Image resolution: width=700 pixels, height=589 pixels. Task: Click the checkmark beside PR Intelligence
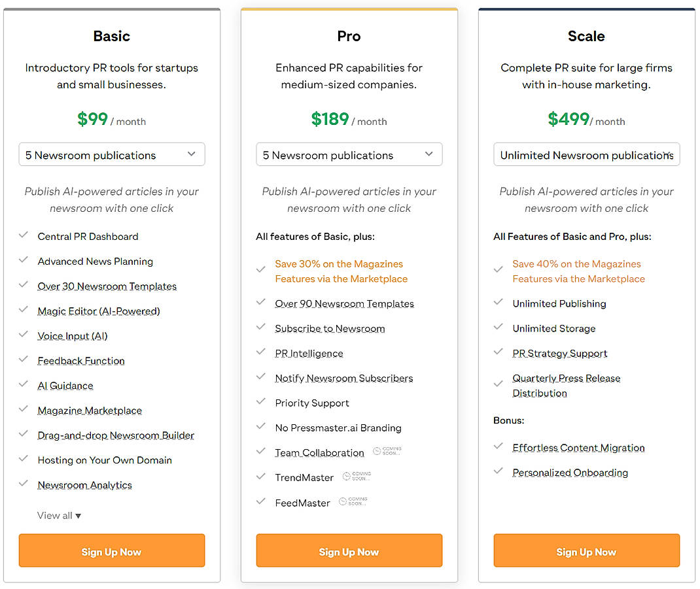pos(262,353)
